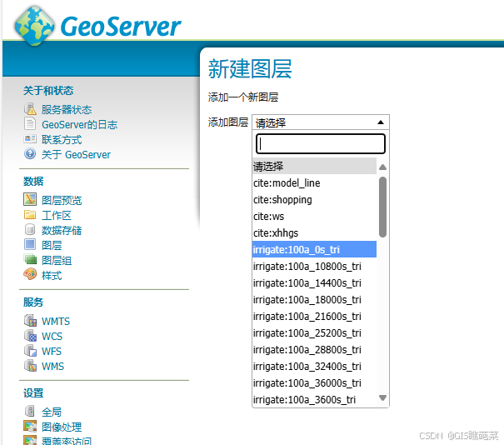Open 全局 settings page
This screenshot has width=504, height=445.
52,412
